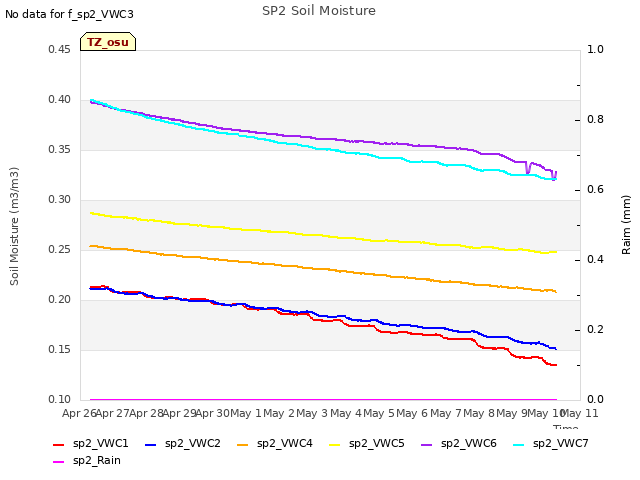Click the 0.40 left axis tick label
The image size is (640, 480).
click(59, 100)
